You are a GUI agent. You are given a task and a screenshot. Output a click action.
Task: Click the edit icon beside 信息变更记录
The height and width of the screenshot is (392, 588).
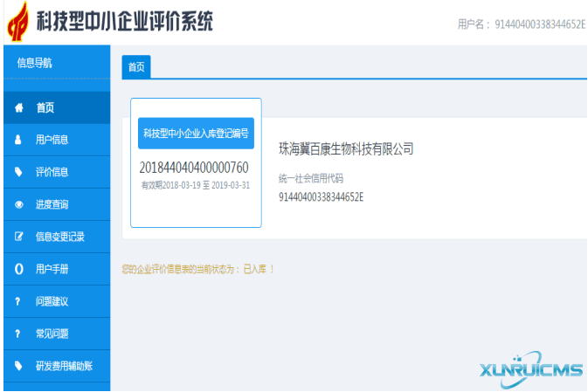click(x=18, y=237)
